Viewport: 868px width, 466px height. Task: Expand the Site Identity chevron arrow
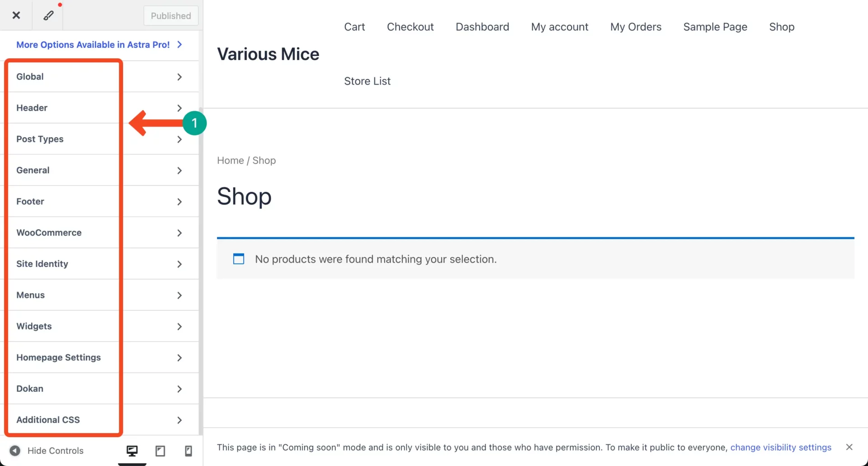pos(179,264)
